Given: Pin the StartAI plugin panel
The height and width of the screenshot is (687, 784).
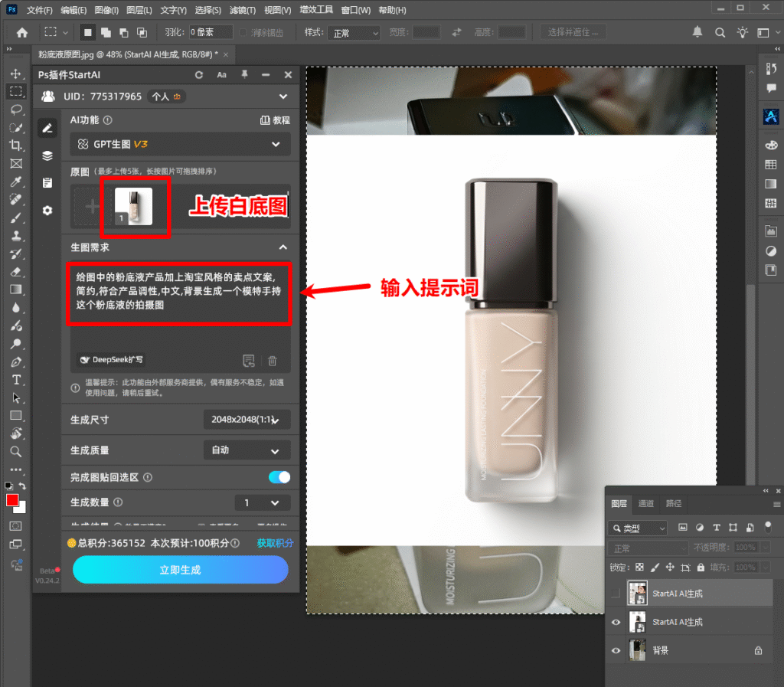Looking at the screenshot, I should pos(244,74).
